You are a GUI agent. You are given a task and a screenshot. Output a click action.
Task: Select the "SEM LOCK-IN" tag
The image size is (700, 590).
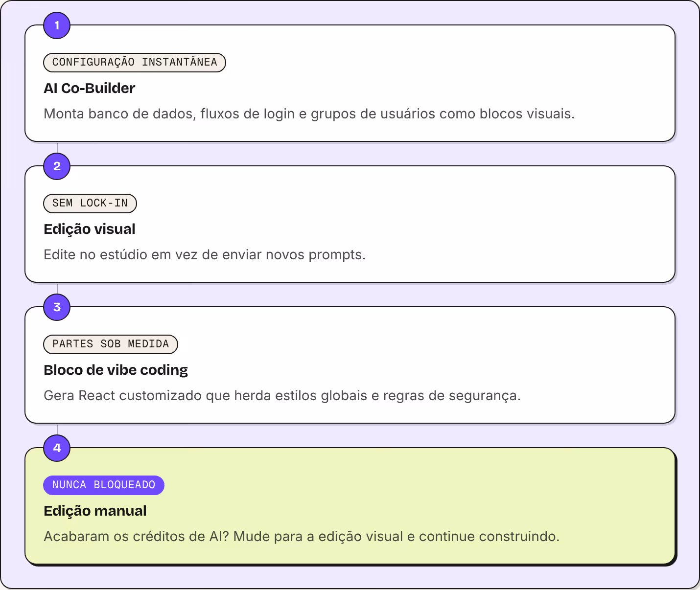click(90, 203)
